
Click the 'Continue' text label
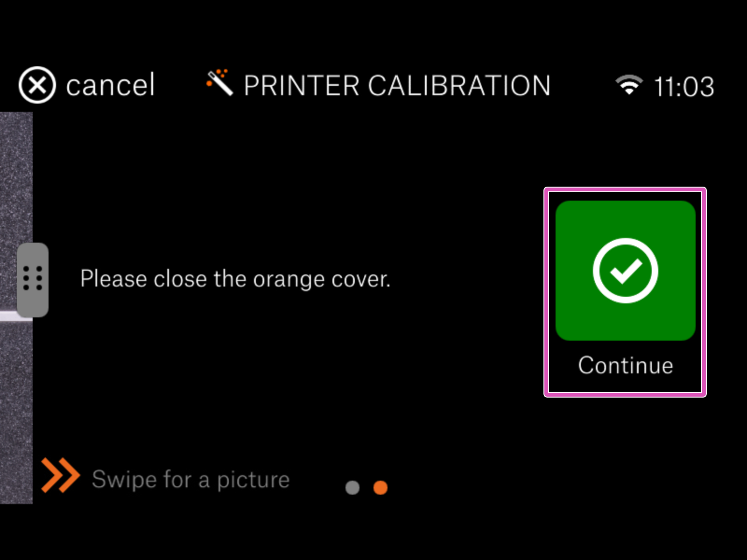coord(626,365)
